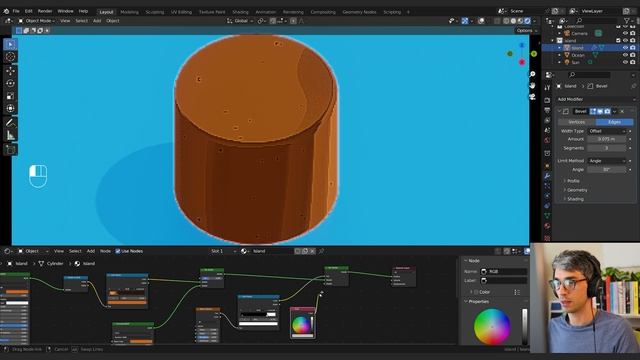This screenshot has height=360, width=640.
Task: Toggle Bevel modifier render visibility
Action: pos(607,111)
